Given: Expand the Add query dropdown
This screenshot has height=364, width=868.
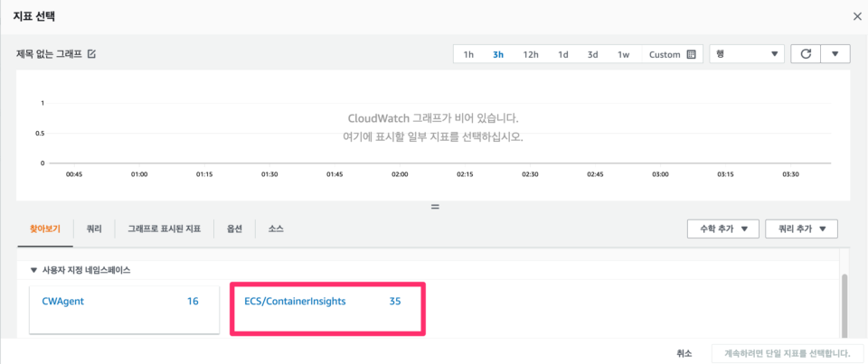Looking at the screenshot, I should tap(801, 229).
